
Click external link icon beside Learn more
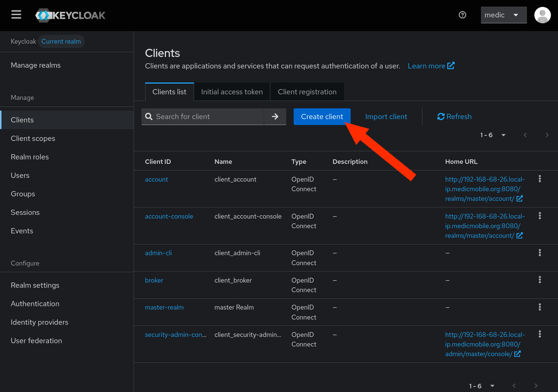451,66
